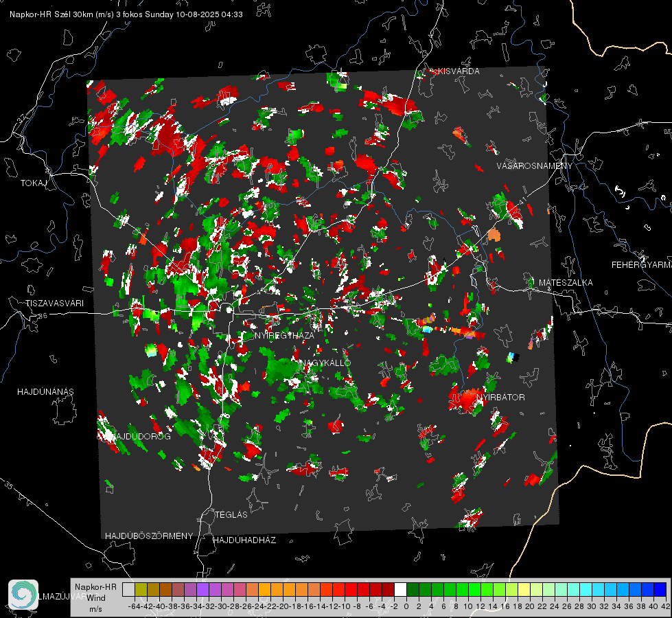The image size is (672, 618).
Task: Click the swirl weather logo icon
Action: pos(23,595)
